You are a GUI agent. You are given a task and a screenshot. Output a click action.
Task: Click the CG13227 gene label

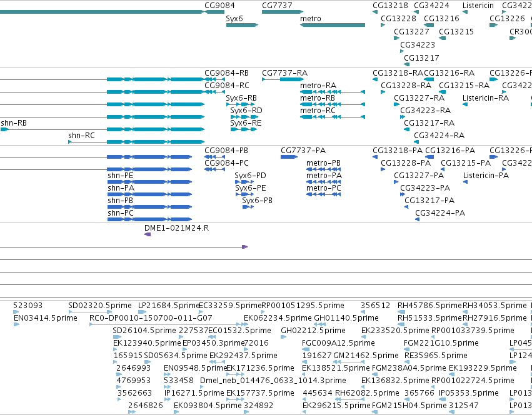coord(411,31)
